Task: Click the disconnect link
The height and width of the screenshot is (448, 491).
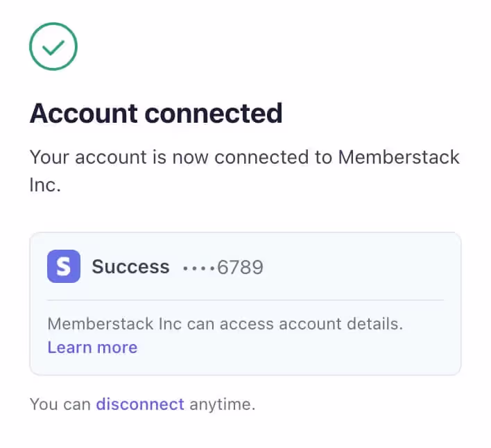Action: (x=140, y=404)
